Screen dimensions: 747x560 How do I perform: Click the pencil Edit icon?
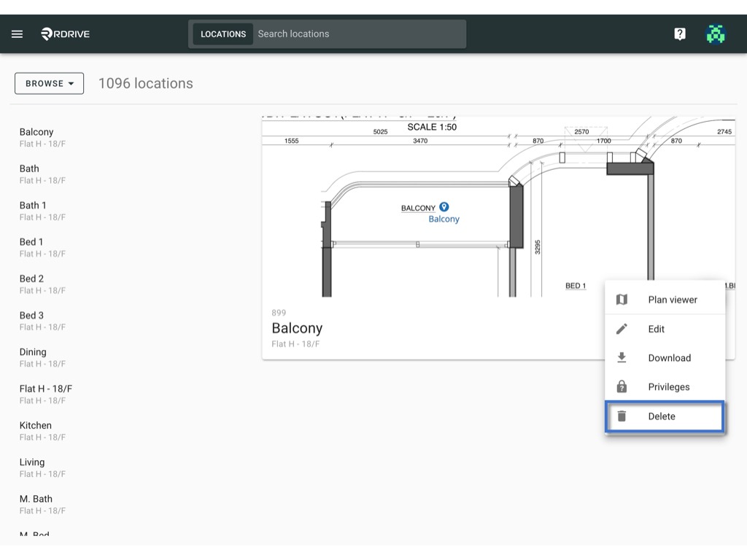pos(622,329)
